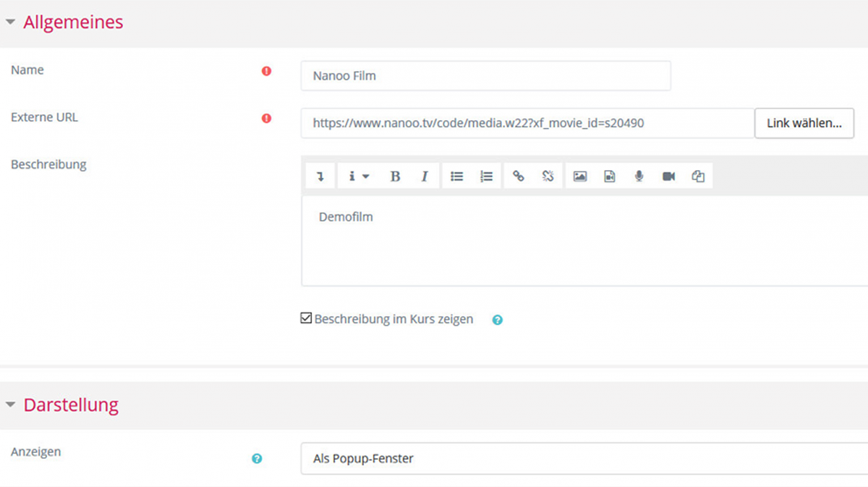Viewport: 868px width, 487px height.
Task: Collapse the Allgemeines section
Action: pyautogui.click(x=10, y=22)
